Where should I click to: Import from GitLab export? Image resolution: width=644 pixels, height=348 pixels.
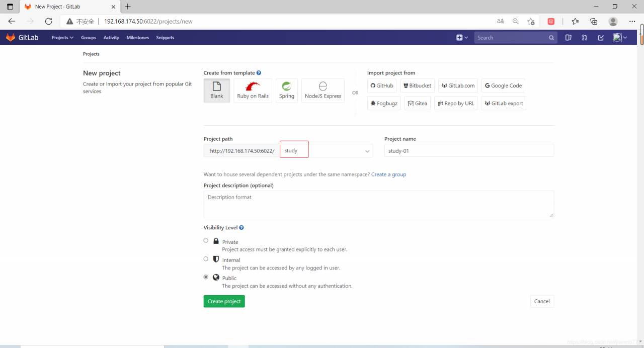[504, 103]
